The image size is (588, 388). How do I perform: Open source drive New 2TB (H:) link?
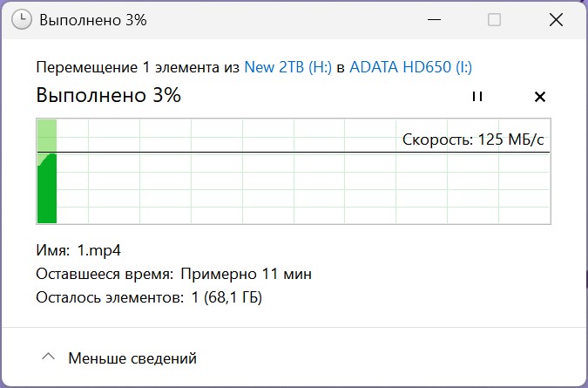pos(288,67)
